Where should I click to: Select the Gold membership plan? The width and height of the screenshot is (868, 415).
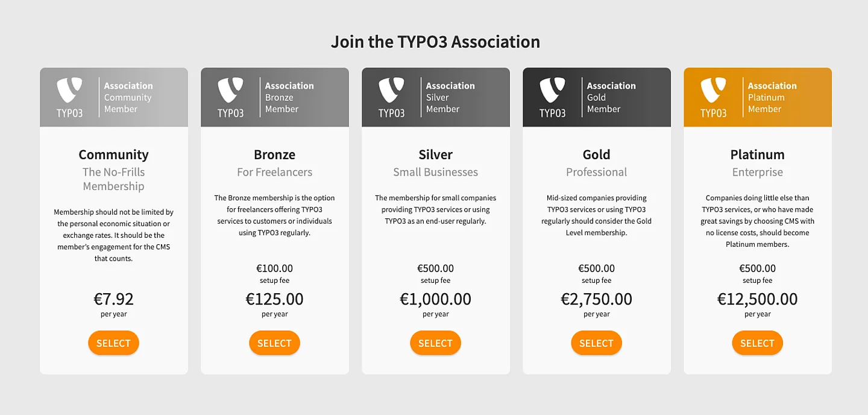click(596, 343)
